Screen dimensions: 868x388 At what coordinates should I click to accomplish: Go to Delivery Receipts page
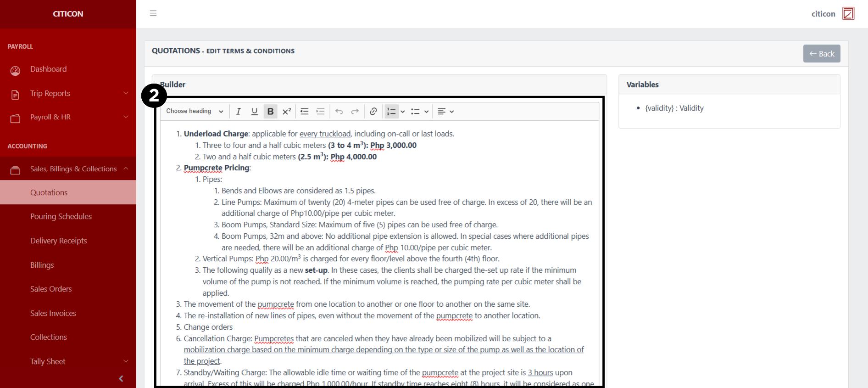59,241
